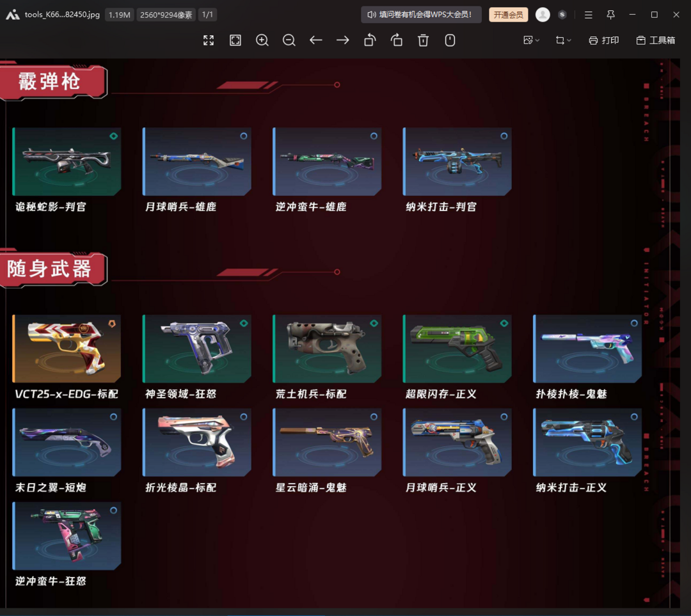
Task: Click the 打印 print button
Action: point(604,40)
